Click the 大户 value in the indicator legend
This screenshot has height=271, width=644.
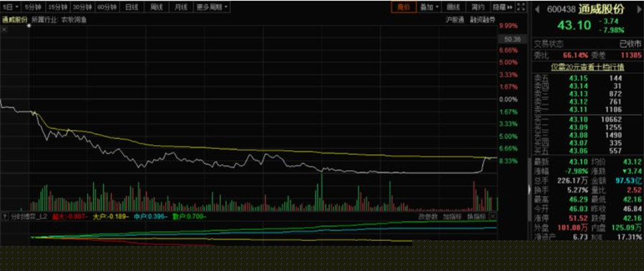pos(110,217)
